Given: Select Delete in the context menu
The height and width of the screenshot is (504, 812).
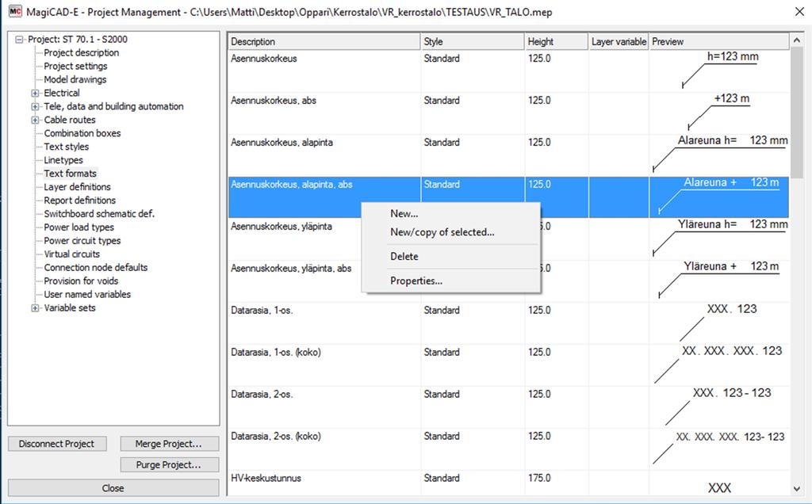Looking at the screenshot, I should point(404,256).
